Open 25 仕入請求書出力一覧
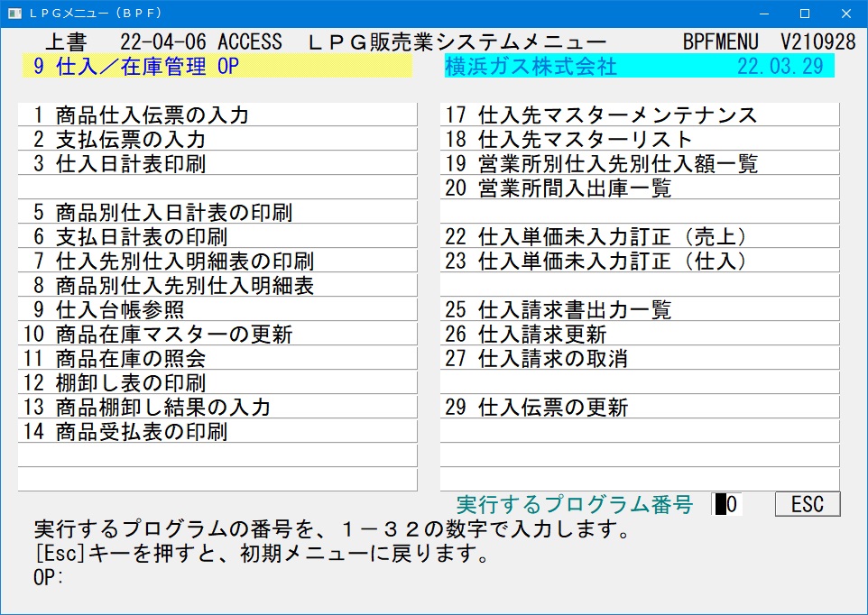 (x=640, y=309)
